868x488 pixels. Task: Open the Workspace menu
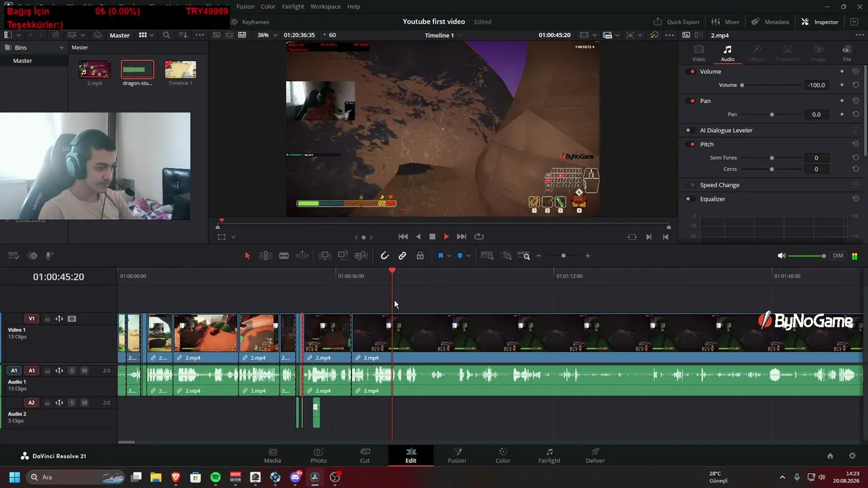tap(325, 6)
